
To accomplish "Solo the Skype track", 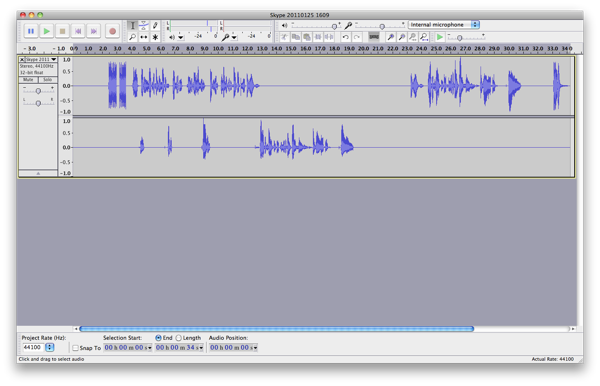I will (47, 80).
